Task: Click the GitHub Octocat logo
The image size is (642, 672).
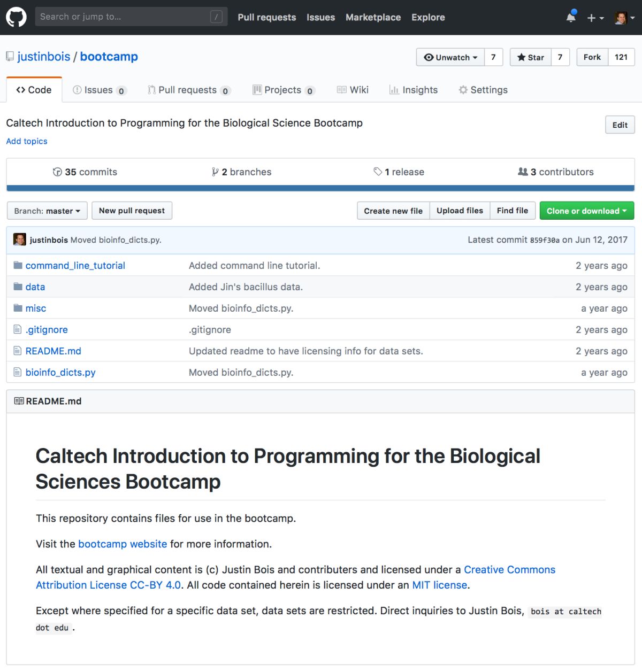Action: point(16,17)
